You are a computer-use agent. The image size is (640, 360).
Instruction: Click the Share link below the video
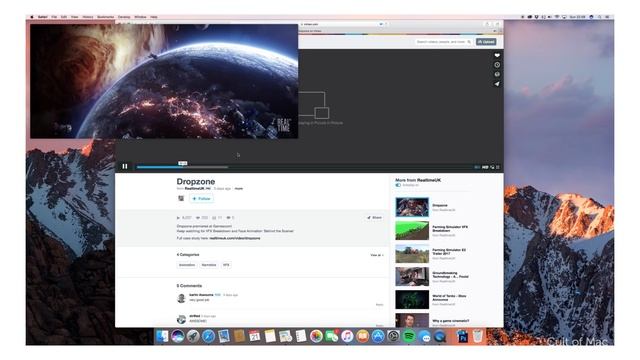(374, 218)
